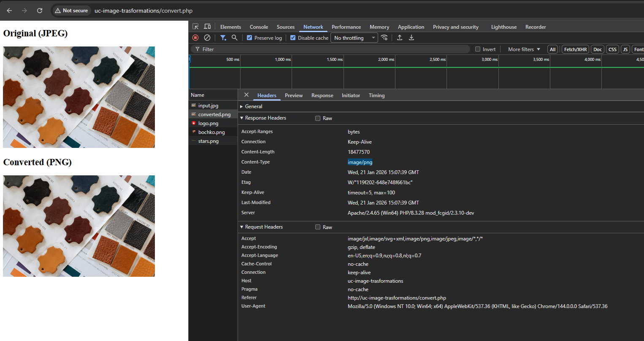Open the network search magnifier
Viewport: 644px width, 341px height.
(235, 38)
